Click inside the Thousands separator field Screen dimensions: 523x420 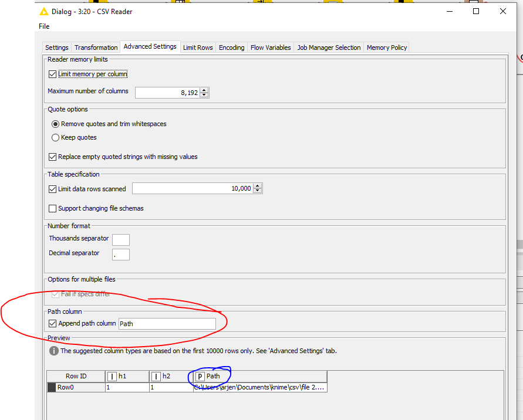pyautogui.click(x=121, y=239)
